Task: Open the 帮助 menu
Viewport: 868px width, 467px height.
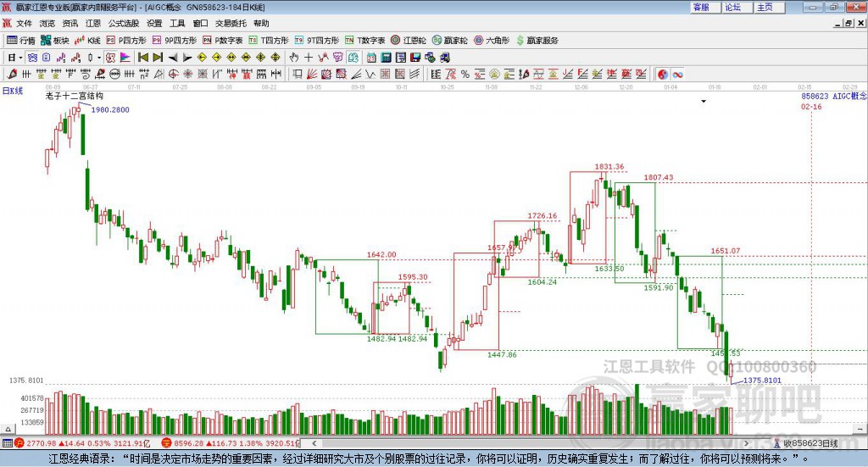Action: pyautogui.click(x=261, y=23)
